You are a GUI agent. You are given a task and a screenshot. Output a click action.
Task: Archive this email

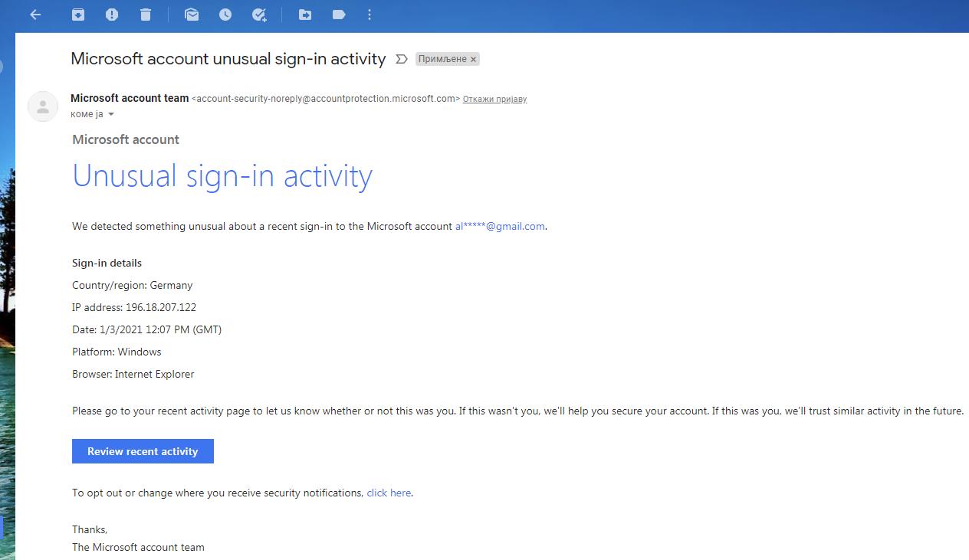(78, 15)
